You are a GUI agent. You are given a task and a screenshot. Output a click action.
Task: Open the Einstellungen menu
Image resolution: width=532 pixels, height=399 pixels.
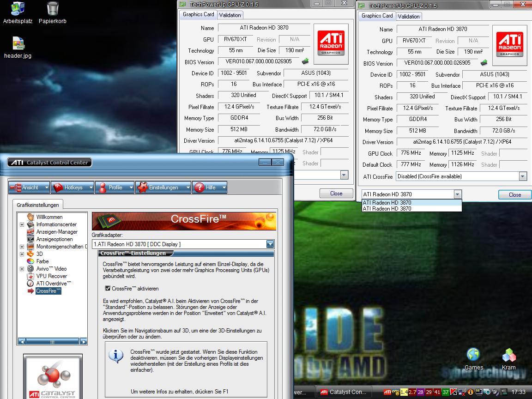click(163, 187)
